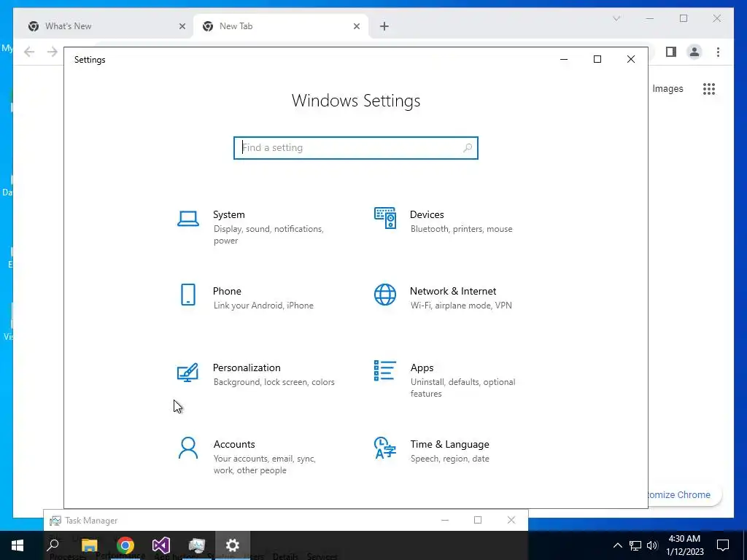Open the Action Center notifications icon

tap(723, 545)
